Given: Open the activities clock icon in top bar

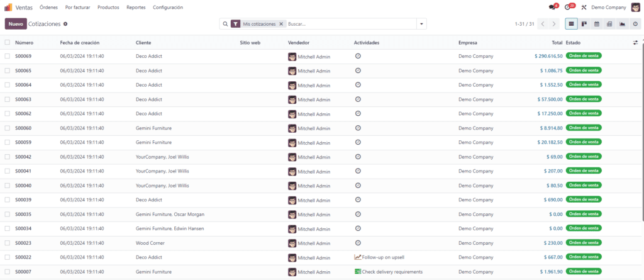Looking at the screenshot, I should point(568,8).
